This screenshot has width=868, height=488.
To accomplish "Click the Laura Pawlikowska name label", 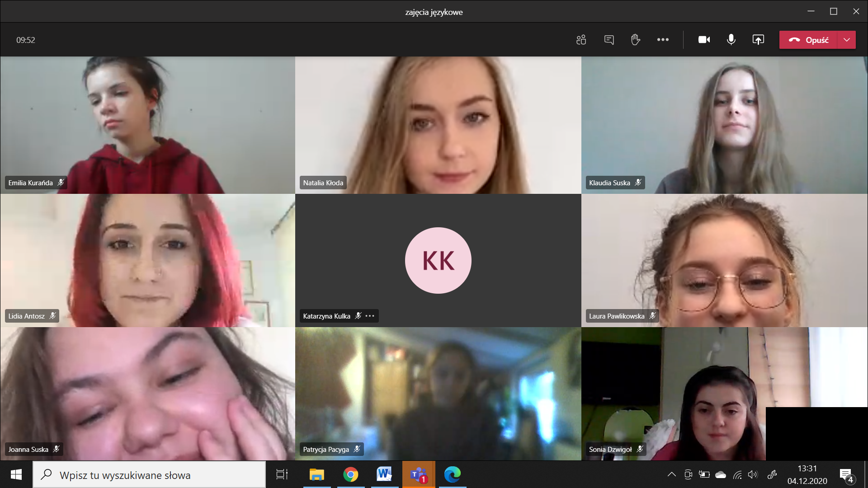I will tap(617, 316).
